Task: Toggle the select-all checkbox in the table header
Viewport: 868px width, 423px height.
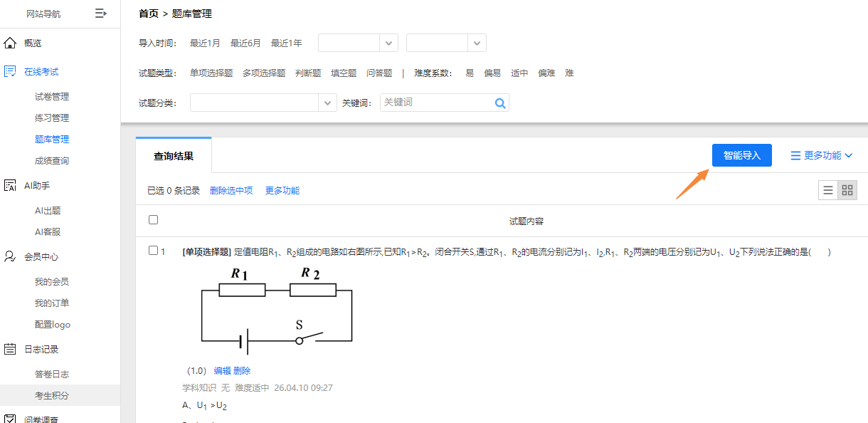Action: pos(153,220)
